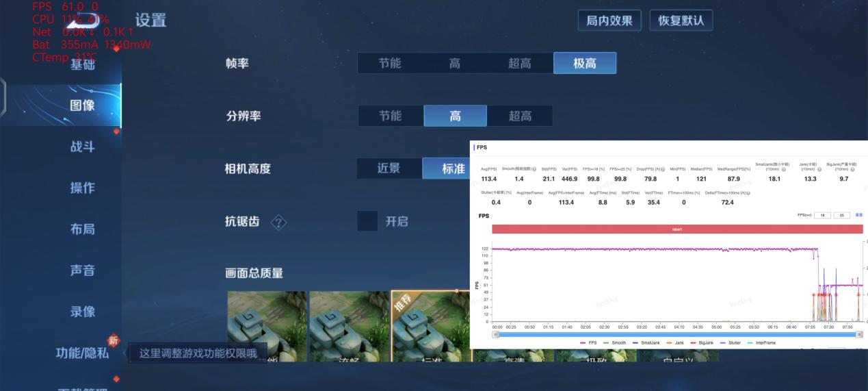Image resolution: width=868 pixels, height=391 pixels.
Task: Click FPS(>=) threshold field showing 25
Action: [842, 215]
